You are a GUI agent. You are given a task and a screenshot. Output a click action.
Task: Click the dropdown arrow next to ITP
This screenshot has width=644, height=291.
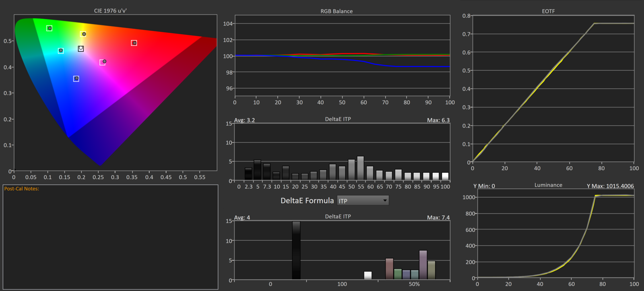pos(385,200)
